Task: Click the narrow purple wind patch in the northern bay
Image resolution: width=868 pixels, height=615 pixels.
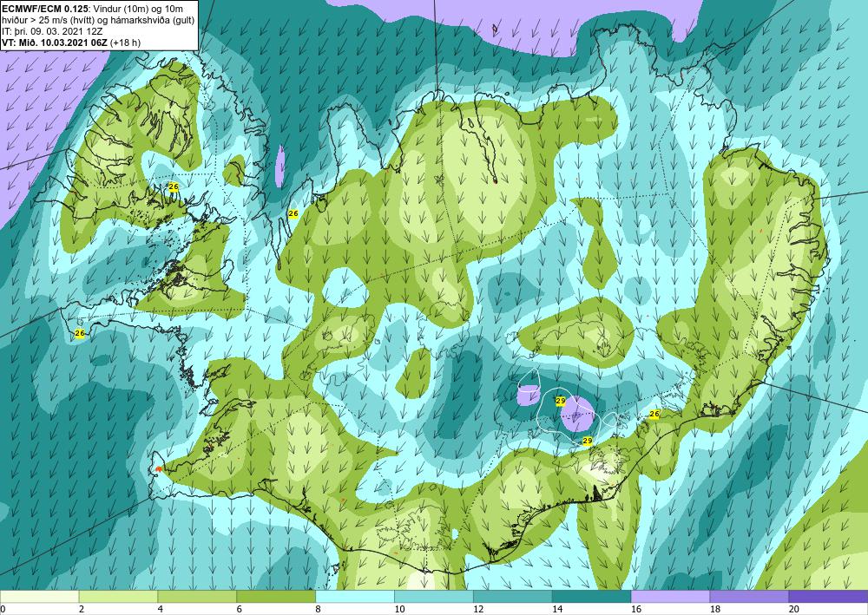Action: point(280,165)
